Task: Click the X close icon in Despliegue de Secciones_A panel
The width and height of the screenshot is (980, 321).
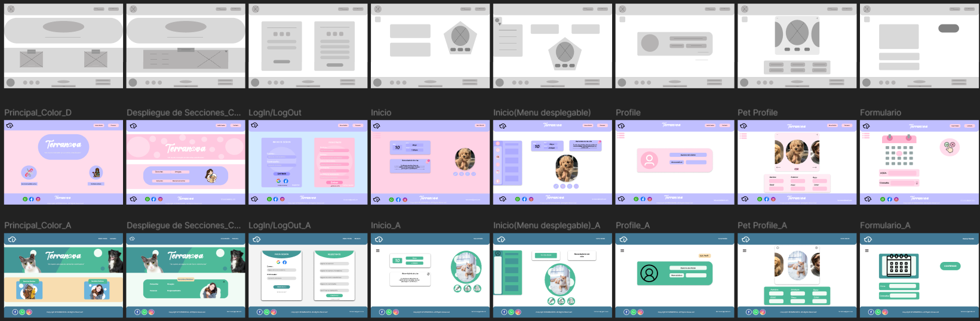Action: (225, 282)
